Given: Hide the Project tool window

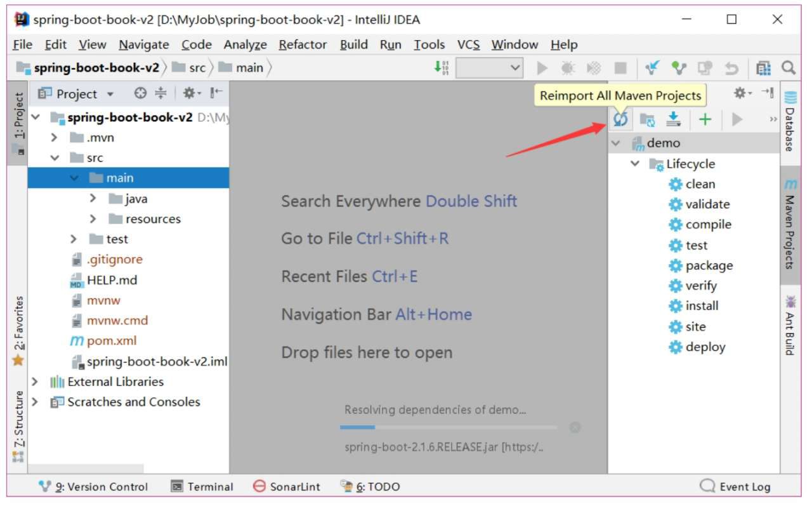Looking at the screenshot, I should coord(216,93).
